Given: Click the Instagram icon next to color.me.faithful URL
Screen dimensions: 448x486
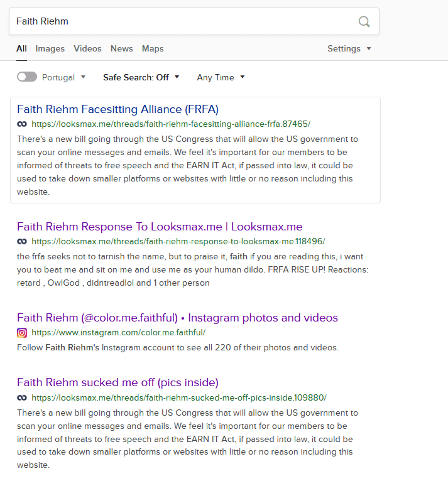Looking at the screenshot, I should click(x=22, y=333).
